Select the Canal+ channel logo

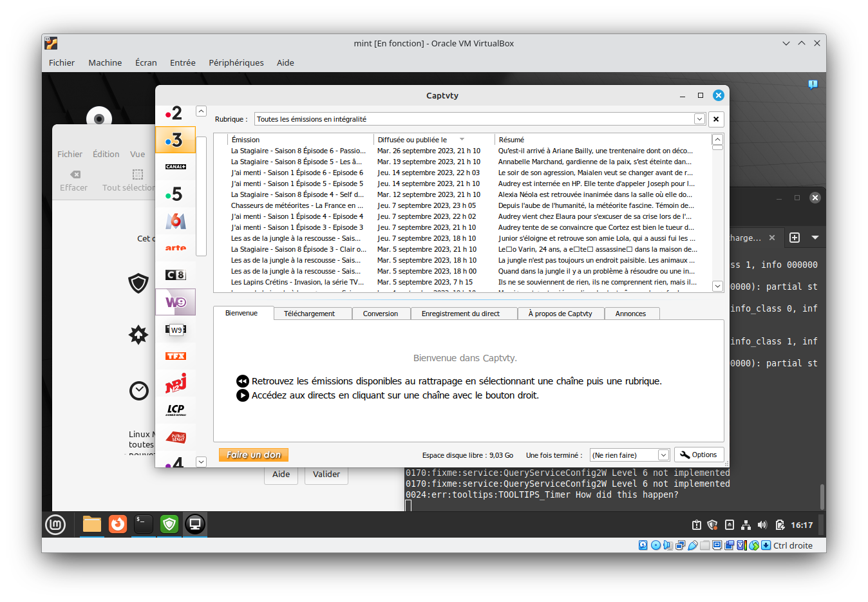click(x=175, y=167)
